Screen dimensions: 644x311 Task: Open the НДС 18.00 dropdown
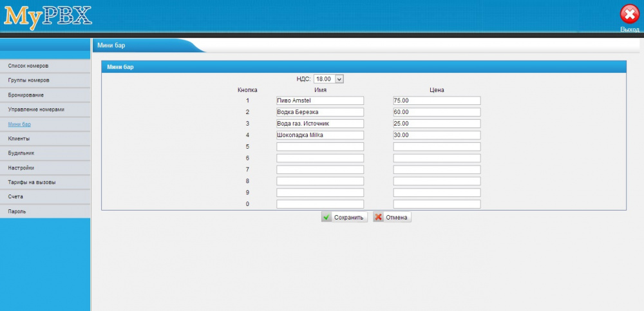(328, 79)
